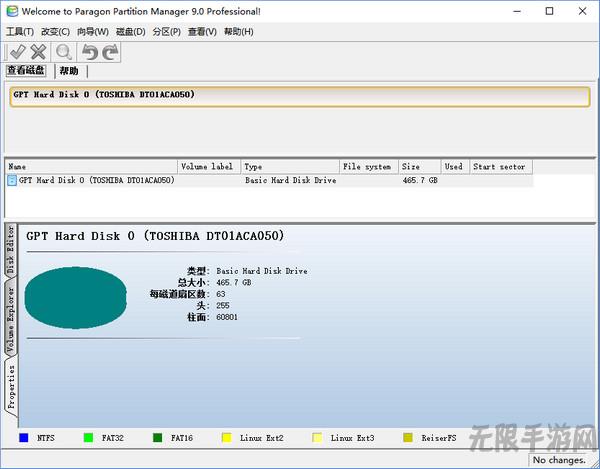The width and height of the screenshot is (600, 469).
Task: Close the Paragon Partition Manager window
Action: (582, 11)
